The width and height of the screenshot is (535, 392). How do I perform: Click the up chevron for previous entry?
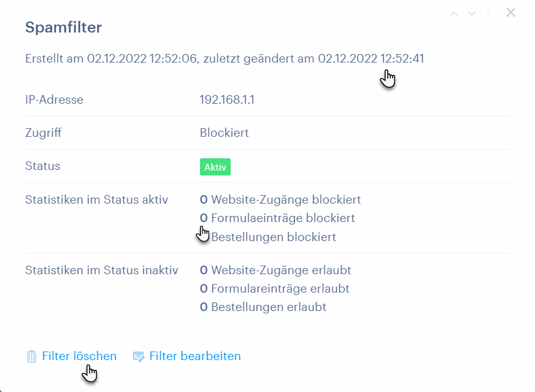tap(454, 13)
